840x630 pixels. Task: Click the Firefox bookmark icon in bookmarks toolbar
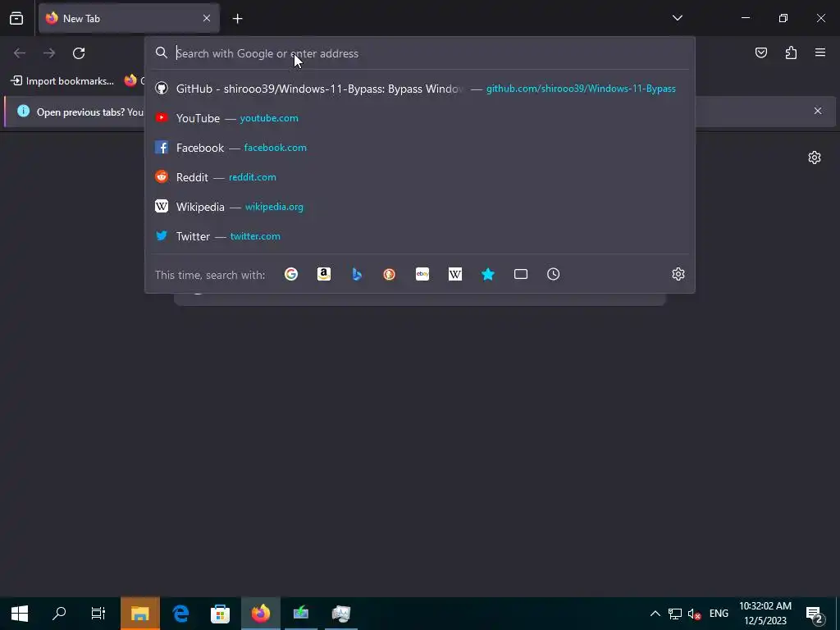(130, 81)
